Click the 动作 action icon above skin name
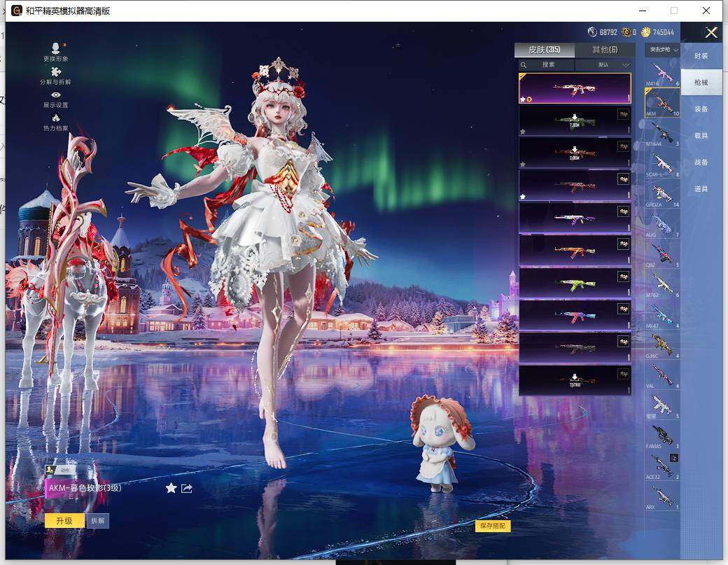728x565 pixels. [x=60, y=470]
